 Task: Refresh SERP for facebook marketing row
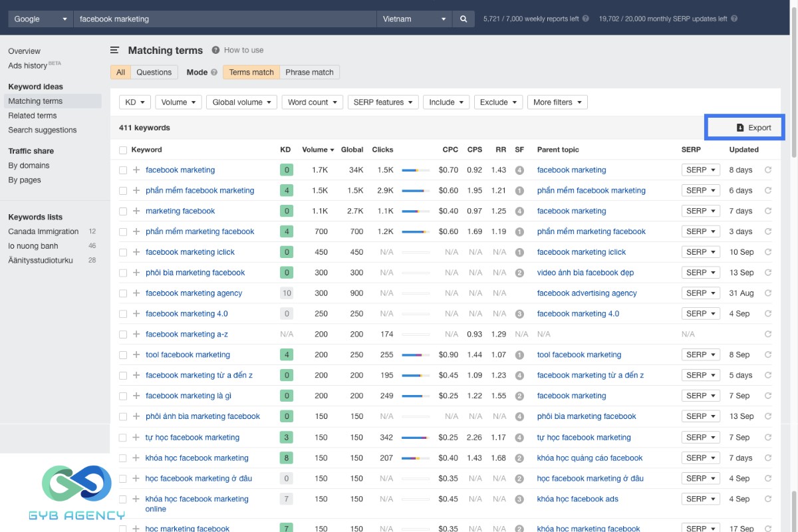(x=768, y=170)
